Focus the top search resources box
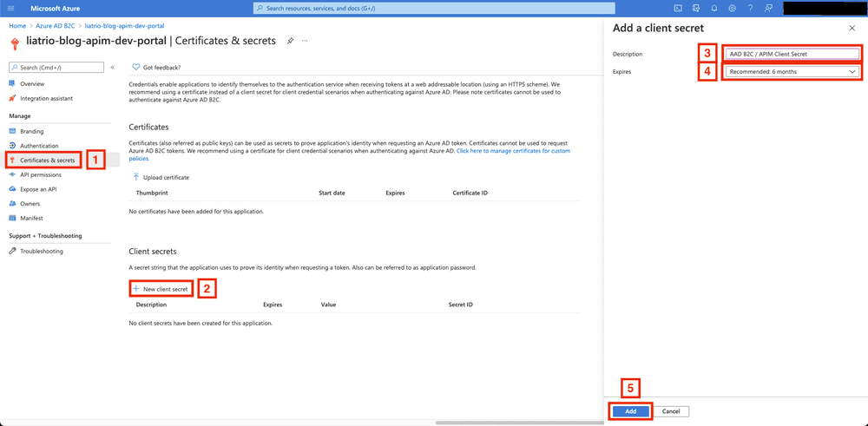The width and height of the screenshot is (868, 426). click(434, 9)
